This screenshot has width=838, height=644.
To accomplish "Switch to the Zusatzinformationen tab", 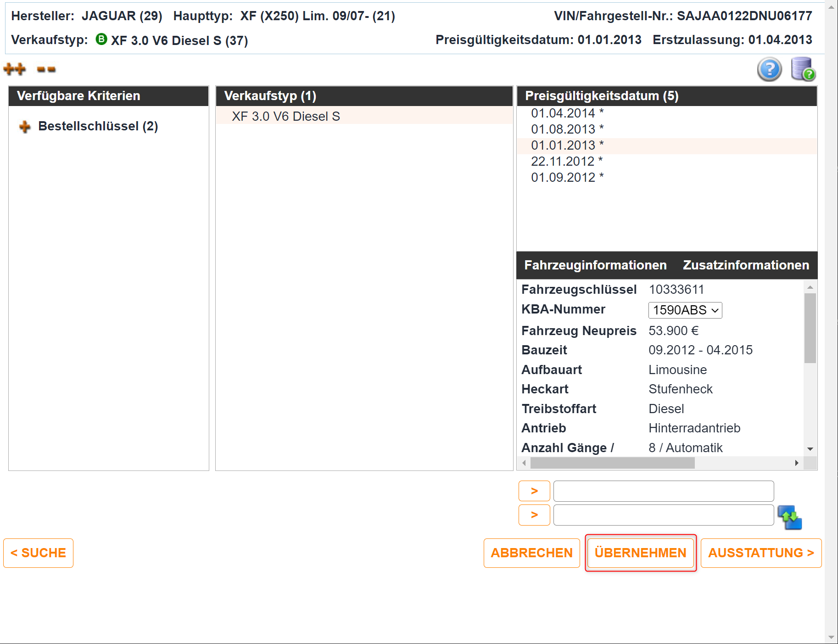I will tap(746, 265).
